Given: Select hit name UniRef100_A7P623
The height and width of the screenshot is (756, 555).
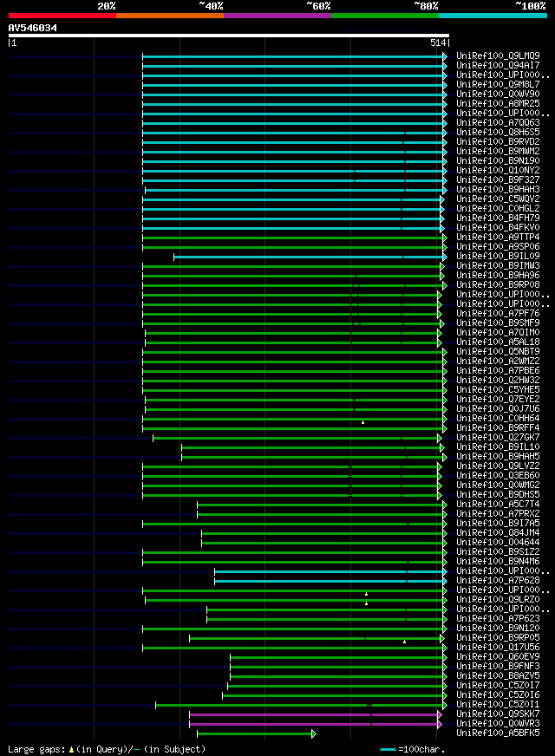Looking at the screenshot, I should pos(498,619).
